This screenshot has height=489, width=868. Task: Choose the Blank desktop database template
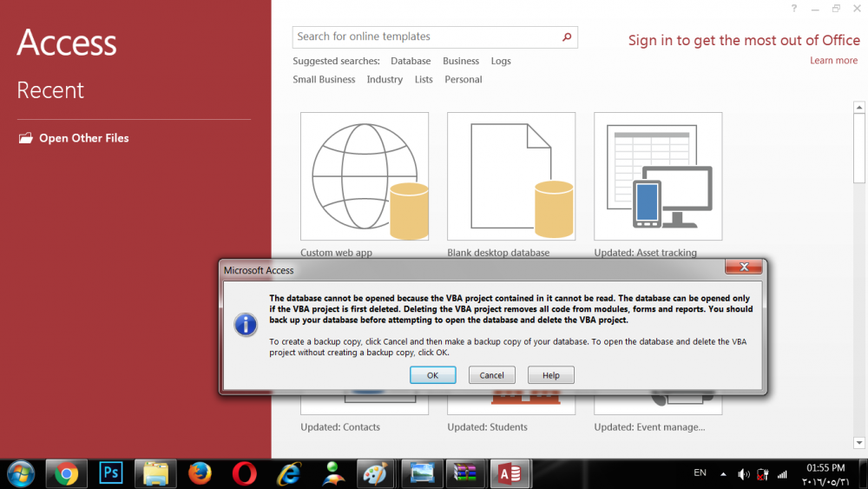coord(511,176)
